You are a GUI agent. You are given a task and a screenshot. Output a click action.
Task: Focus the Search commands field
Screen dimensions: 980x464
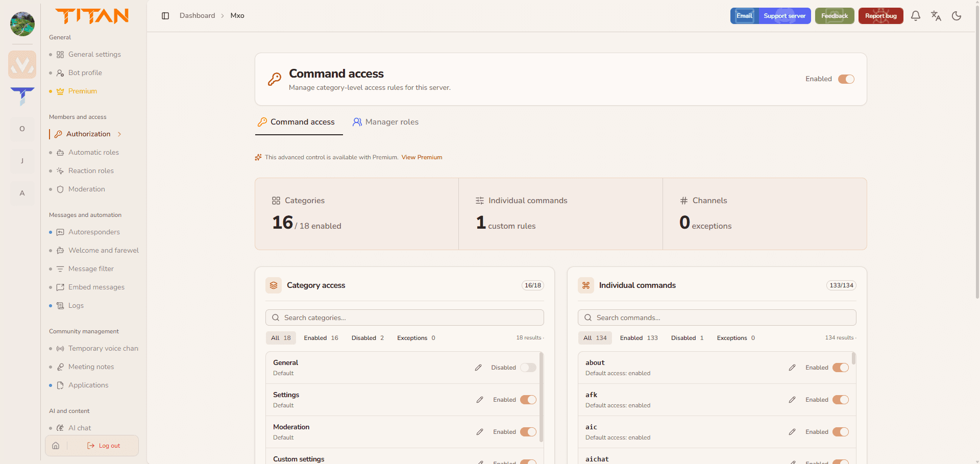tap(717, 318)
